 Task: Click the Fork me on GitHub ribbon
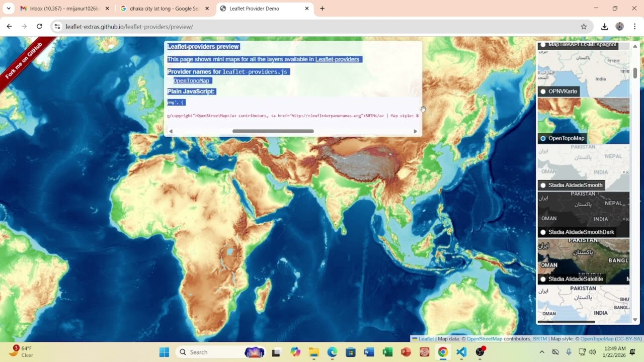click(24, 61)
